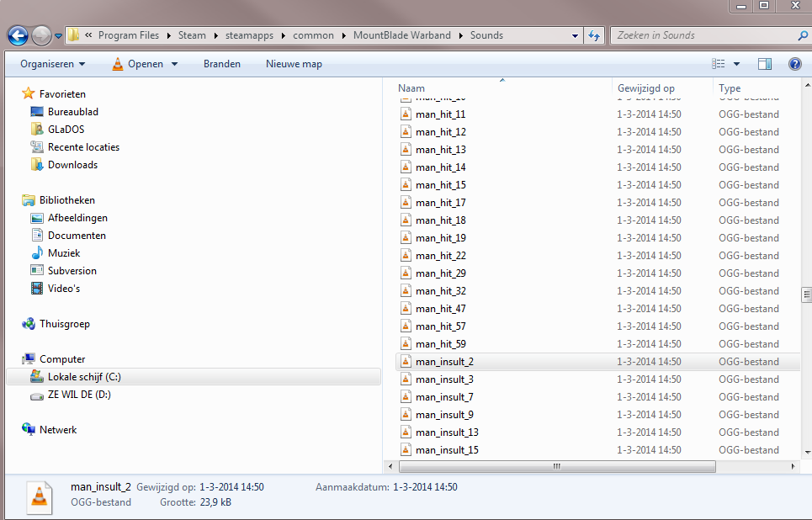The image size is (812, 520).
Task: Select file man_hit_18
Action: [x=441, y=220]
